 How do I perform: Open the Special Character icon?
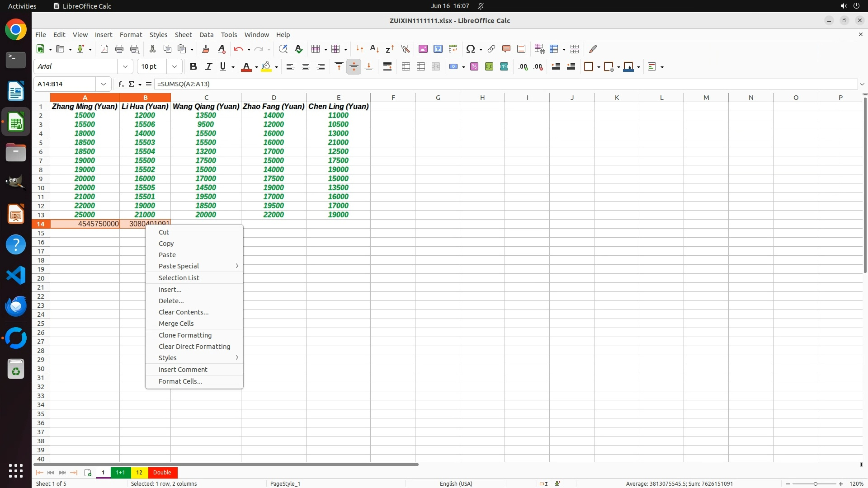click(471, 49)
